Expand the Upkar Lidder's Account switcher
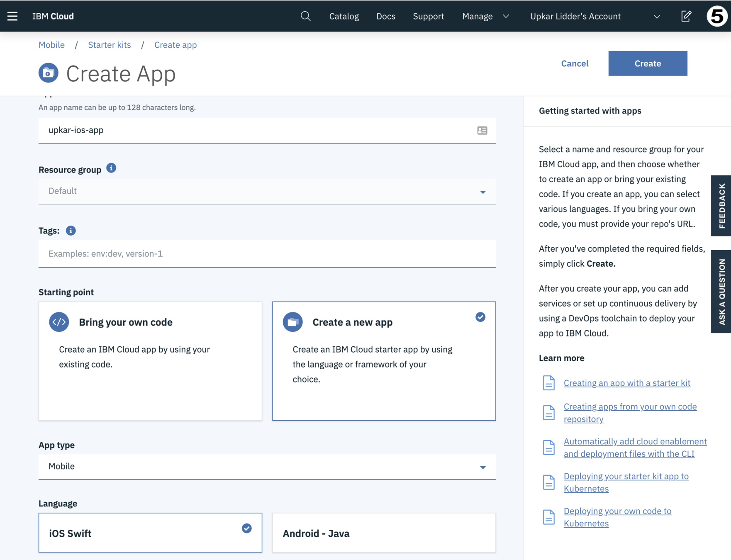 [595, 16]
